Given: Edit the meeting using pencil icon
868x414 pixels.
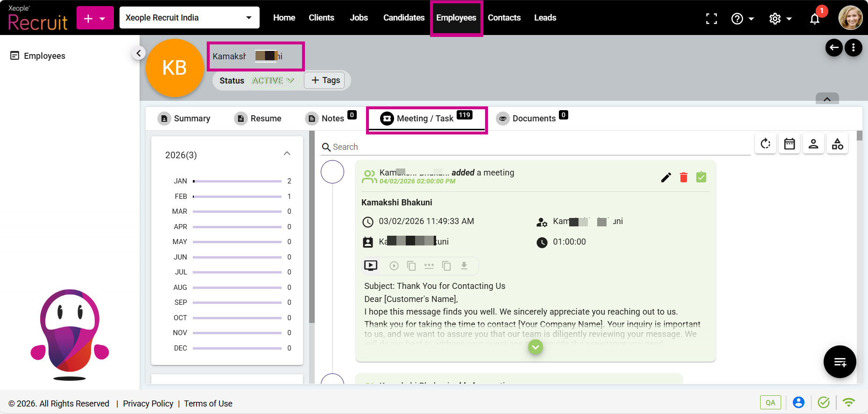Looking at the screenshot, I should click(x=666, y=177).
